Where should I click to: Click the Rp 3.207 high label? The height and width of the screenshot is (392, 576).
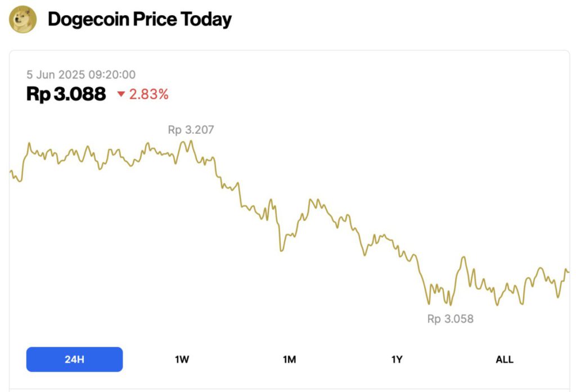click(x=191, y=129)
